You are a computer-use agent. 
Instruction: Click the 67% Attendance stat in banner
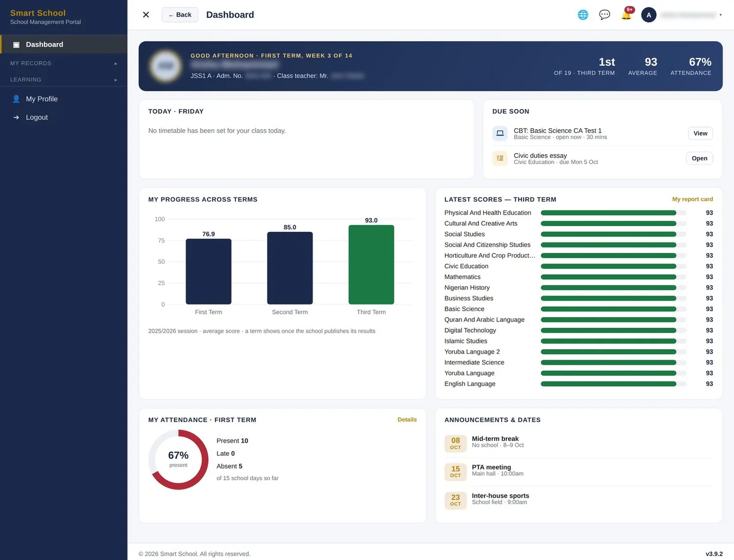pos(691,66)
